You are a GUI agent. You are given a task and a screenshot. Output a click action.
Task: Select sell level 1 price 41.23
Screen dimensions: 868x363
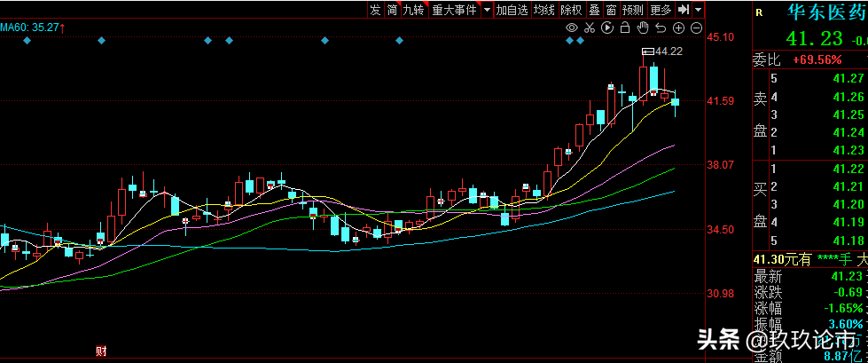tap(848, 150)
